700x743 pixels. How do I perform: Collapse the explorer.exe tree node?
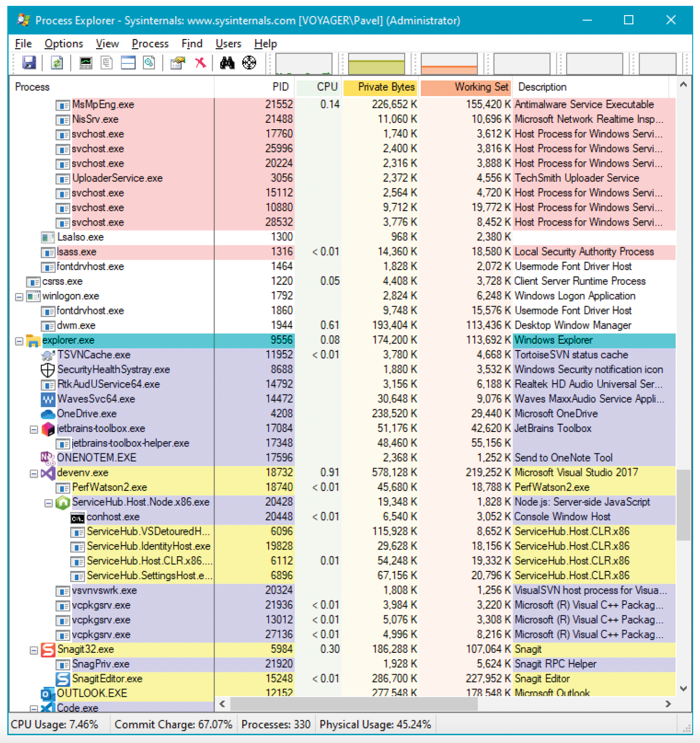(x=19, y=341)
